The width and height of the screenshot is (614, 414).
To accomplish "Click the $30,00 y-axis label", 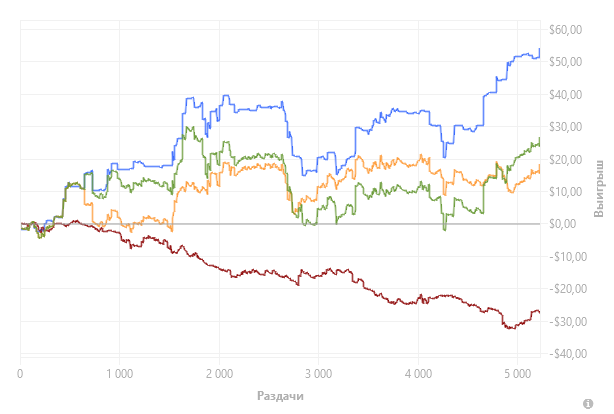I will pos(565,127).
